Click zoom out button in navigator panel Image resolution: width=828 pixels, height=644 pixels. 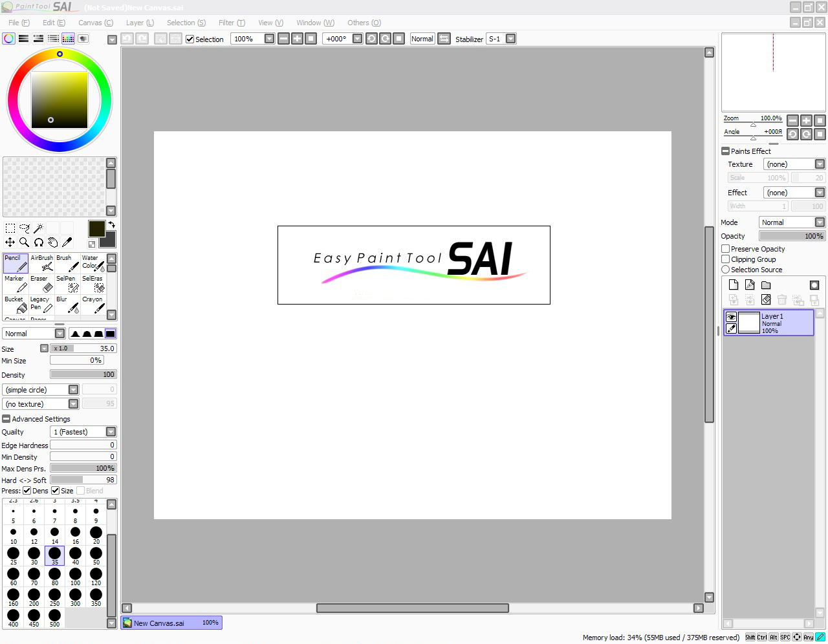[793, 120]
